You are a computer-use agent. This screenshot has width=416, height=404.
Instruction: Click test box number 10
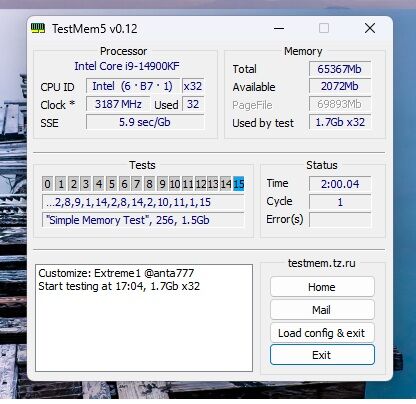tap(175, 184)
